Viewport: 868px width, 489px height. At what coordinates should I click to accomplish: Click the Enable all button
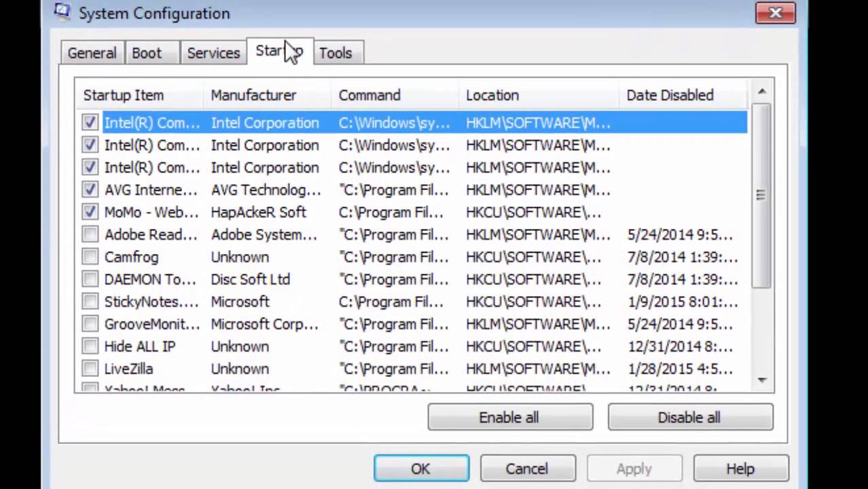pos(509,418)
